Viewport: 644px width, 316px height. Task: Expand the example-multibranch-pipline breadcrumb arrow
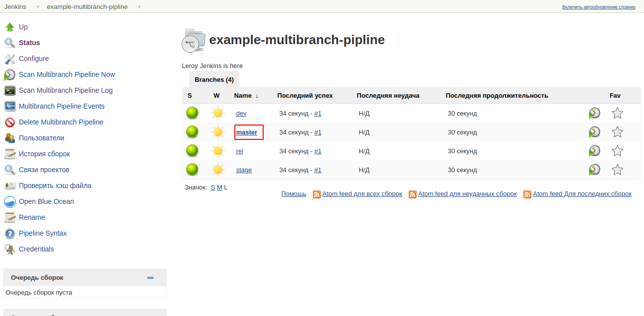pyautogui.click(x=139, y=6)
